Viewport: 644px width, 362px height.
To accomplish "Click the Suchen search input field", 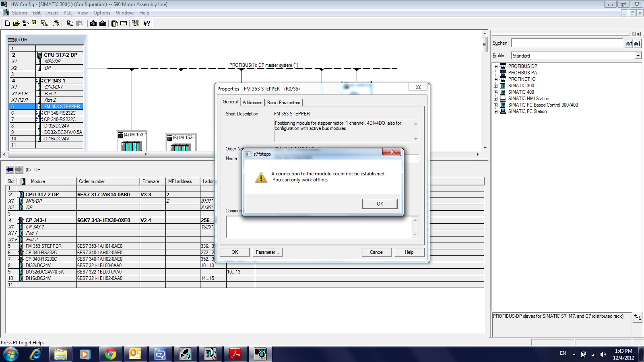I will click(567, 43).
